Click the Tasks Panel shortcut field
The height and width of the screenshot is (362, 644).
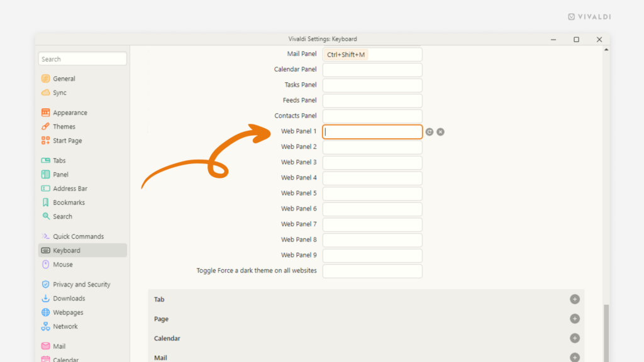[372, 85]
